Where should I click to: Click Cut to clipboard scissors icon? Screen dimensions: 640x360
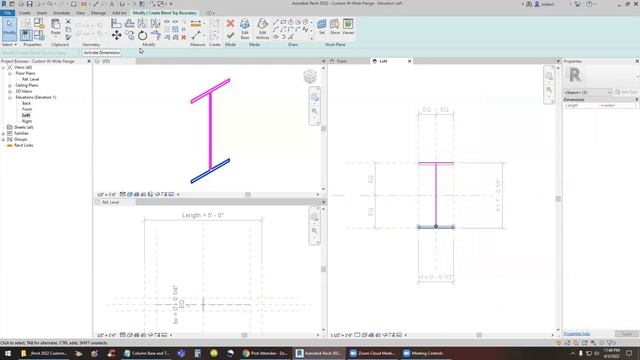[68, 22]
